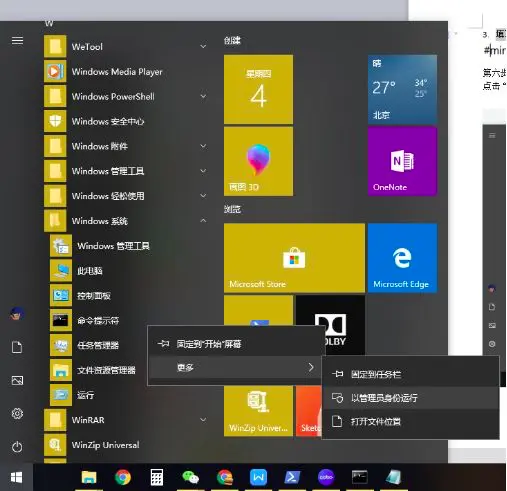Open File Explorer from the taskbar
Image resolution: width=507 pixels, height=491 pixels.
[x=89, y=477]
